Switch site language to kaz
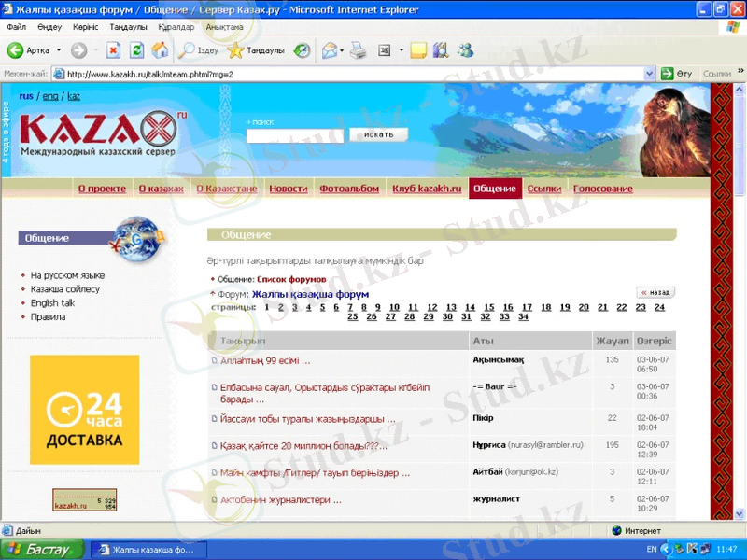The height and width of the screenshot is (560, 747). click(74, 96)
